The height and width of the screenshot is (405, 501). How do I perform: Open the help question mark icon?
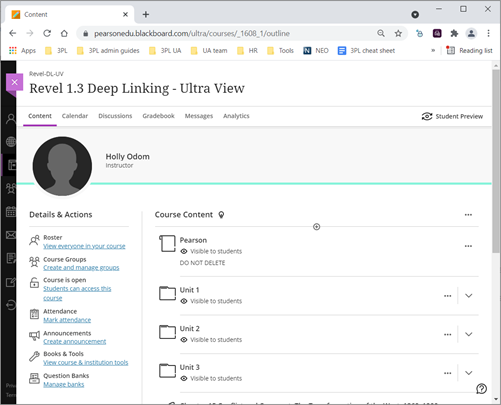pyautogui.click(x=481, y=389)
